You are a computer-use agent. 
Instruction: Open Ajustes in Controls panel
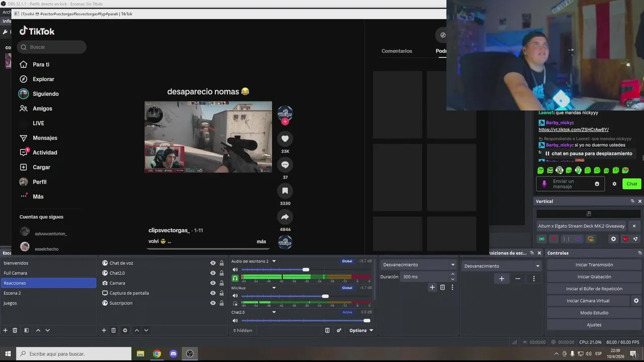594,325
